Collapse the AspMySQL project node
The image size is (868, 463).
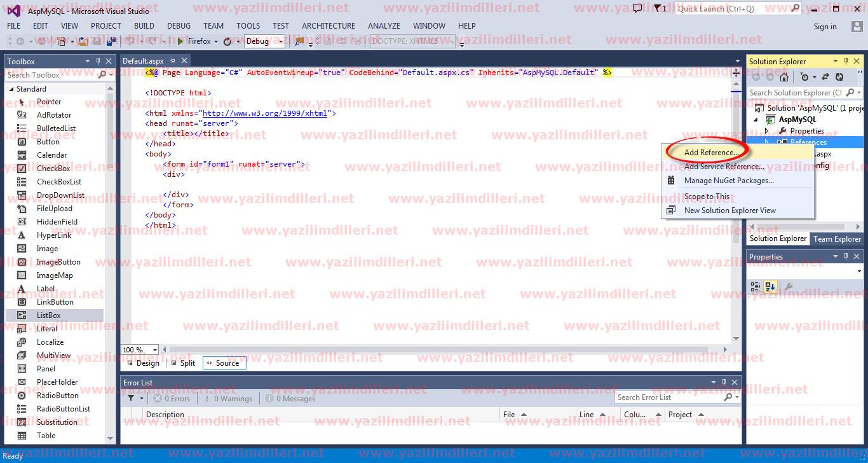[756, 120]
